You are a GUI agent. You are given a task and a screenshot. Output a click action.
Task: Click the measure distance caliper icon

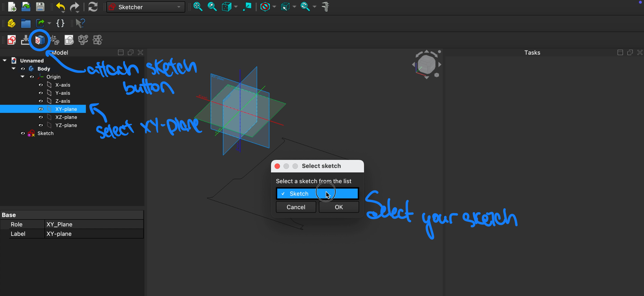[326, 7]
